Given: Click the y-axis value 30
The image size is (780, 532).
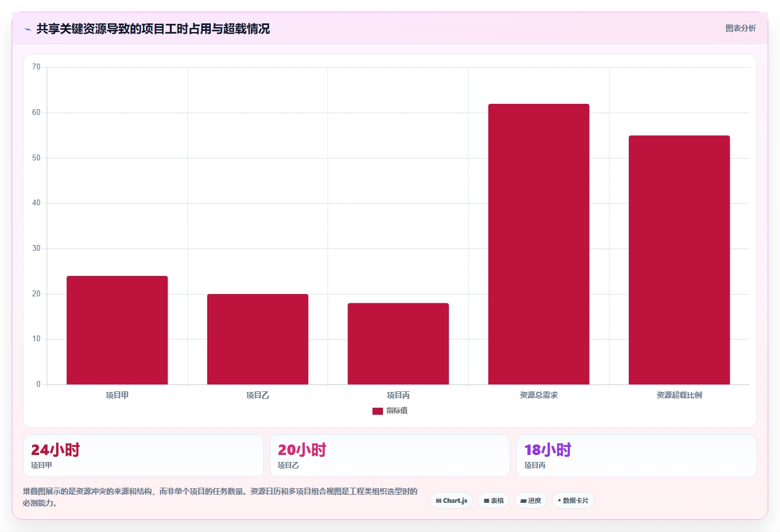Looking at the screenshot, I should pos(36,249).
